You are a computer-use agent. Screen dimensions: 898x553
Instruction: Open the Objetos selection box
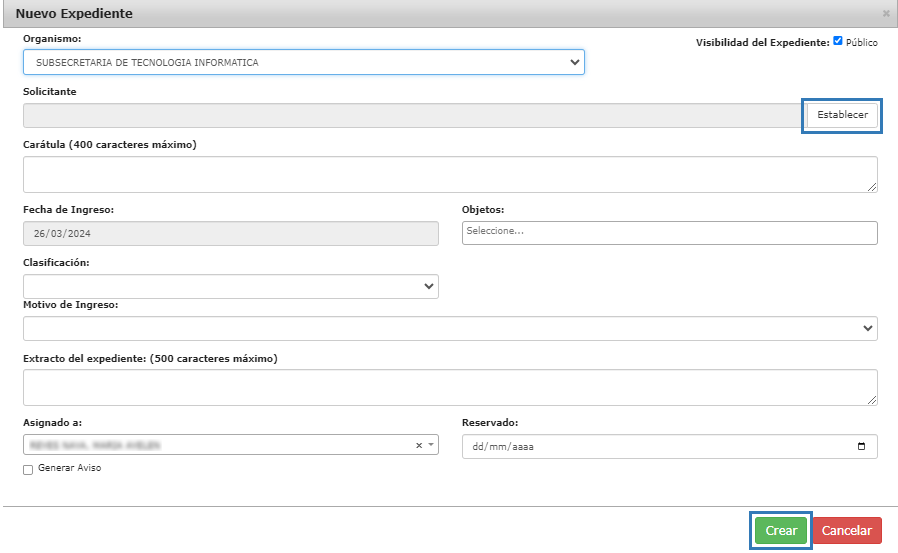tap(669, 232)
